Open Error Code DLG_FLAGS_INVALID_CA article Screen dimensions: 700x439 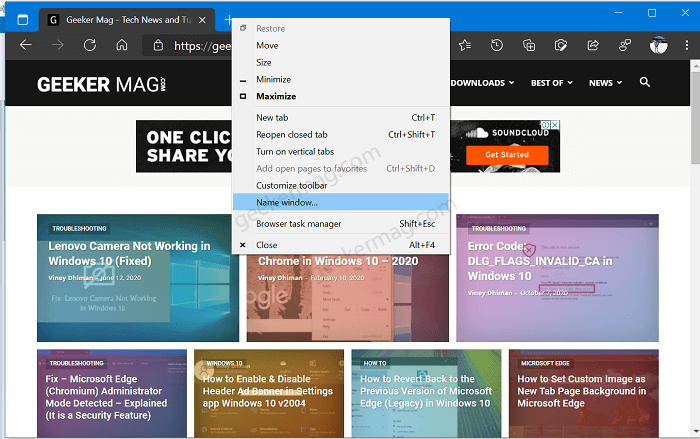click(540, 261)
